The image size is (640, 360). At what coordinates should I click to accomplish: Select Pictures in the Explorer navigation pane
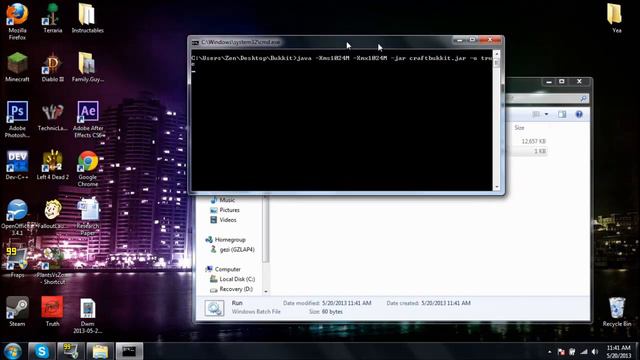225,210
